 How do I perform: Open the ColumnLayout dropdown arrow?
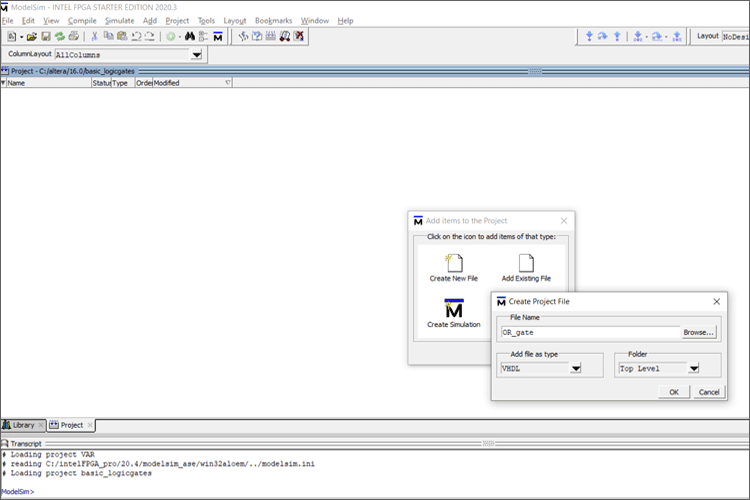pyautogui.click(x=197, y=55)
